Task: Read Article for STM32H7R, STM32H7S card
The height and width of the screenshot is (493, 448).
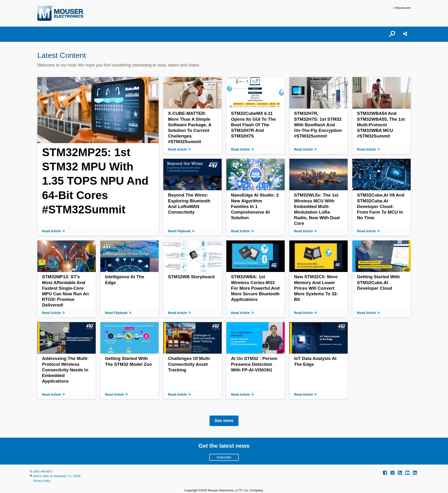Action: point(305,149)
